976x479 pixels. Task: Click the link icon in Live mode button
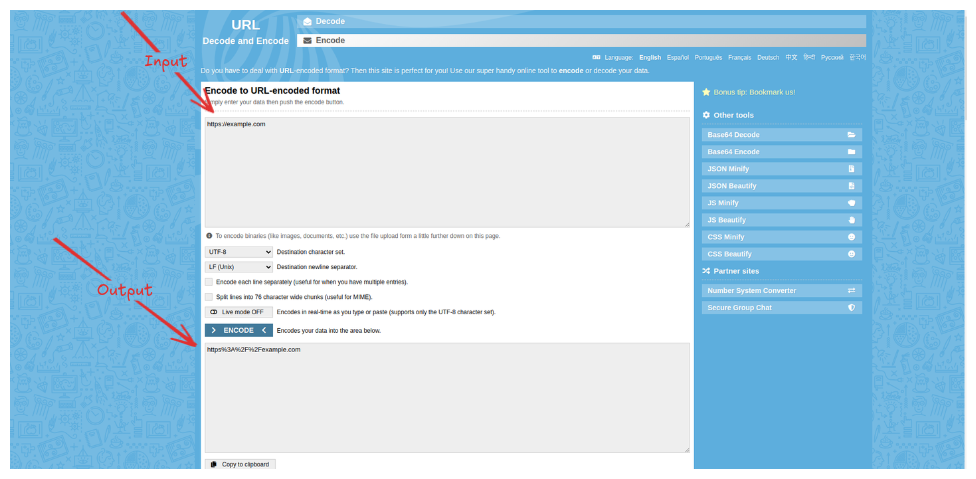(214, 312)
